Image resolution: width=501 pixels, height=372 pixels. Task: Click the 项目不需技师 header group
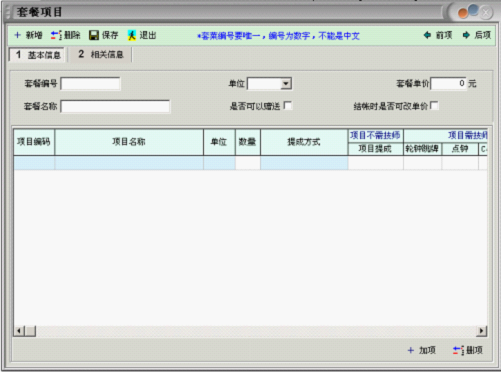tap(375, 135)
